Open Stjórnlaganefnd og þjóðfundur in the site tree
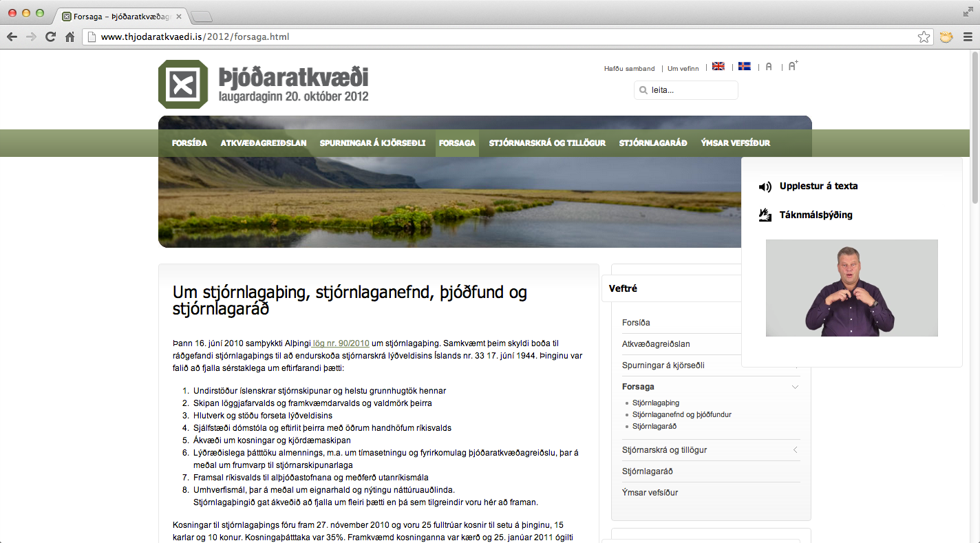 (x=681, y=415)
